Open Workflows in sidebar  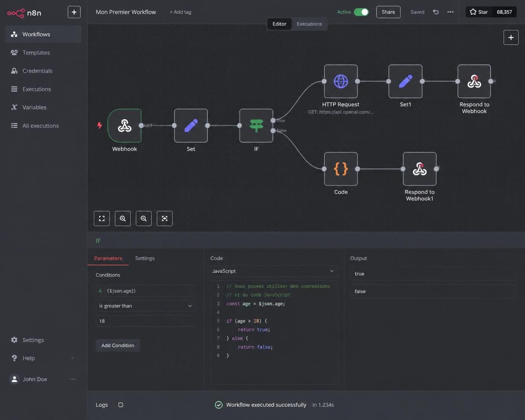point(43,34)
